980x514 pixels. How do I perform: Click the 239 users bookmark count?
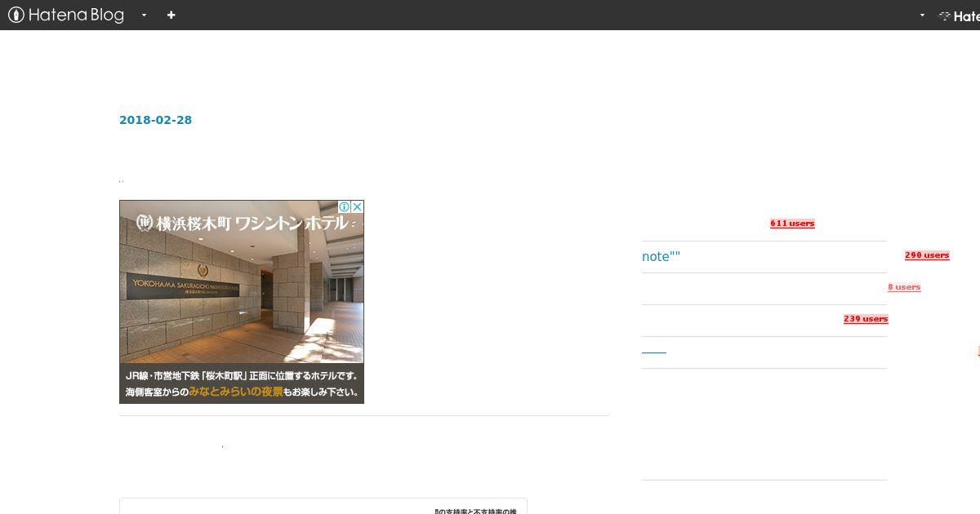tap(866, 319)
